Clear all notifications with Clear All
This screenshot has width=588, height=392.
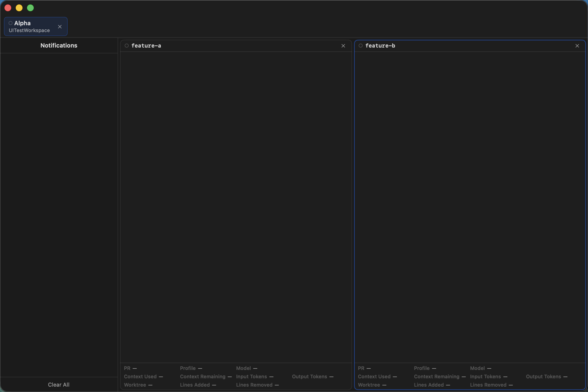[x=59, y=385]
